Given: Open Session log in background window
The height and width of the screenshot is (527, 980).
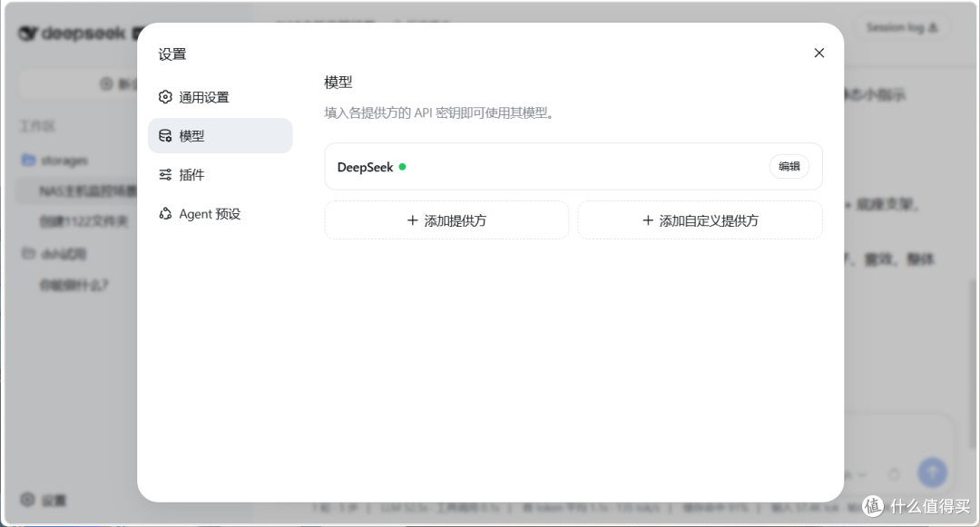Looking at the screenshot, I should click(902, 27).
